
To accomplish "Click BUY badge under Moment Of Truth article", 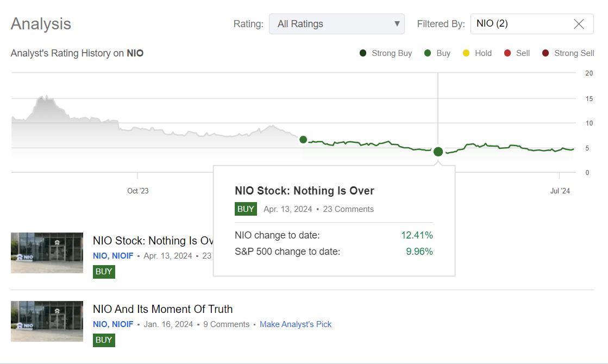I will (104, 340).
